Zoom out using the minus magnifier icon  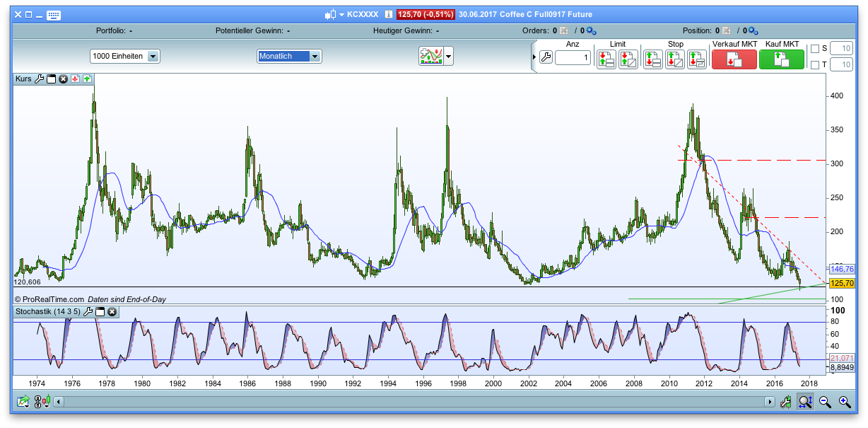coord(826,401)
